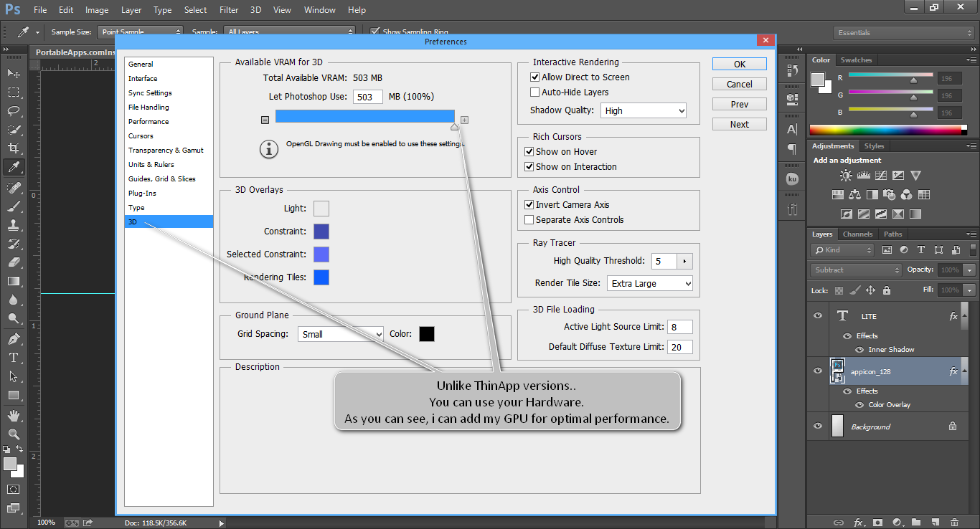The width and height of the screenshot is (980, 529).
Task: Open the File menu
Action: click(x=40, y=10)
